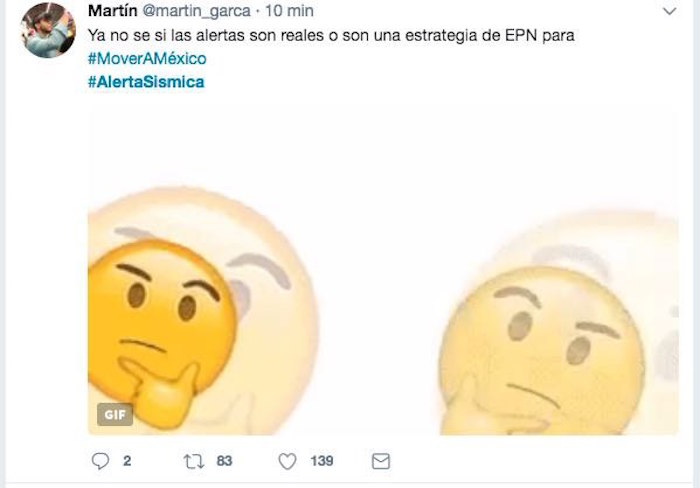This screenshot has height=488, width=700.
Task: Open the #AlertaSismica hashtag link
Action: tap(146, 82)
